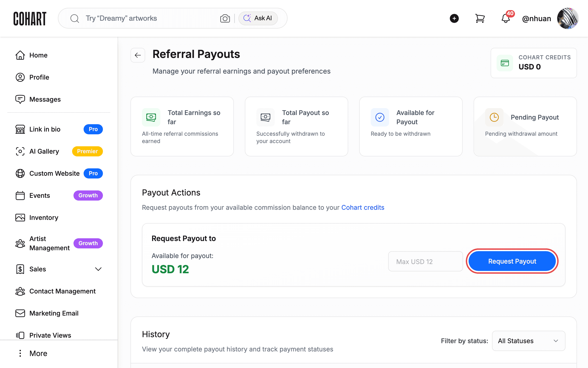Click the Total Earnings money icon

click(x=151, y=117)
